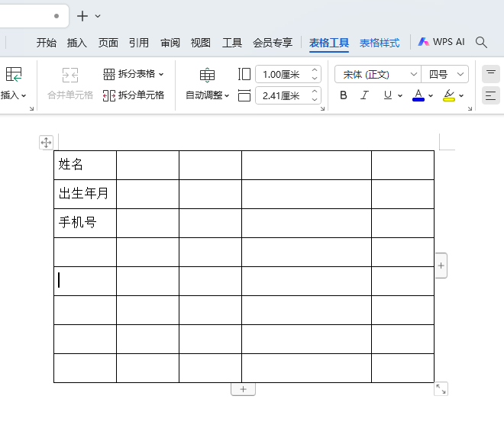Add a row with bottom plus button
Screen dimensions: 504x425
(244, 389)
